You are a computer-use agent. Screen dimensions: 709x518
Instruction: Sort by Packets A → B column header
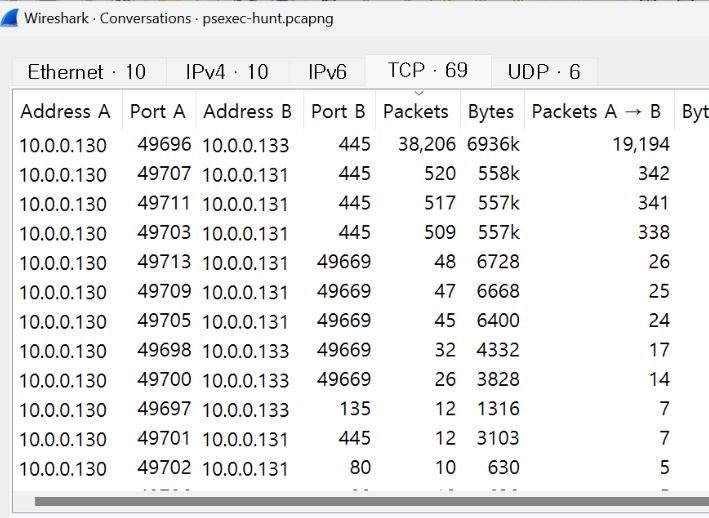click(597, 111)
